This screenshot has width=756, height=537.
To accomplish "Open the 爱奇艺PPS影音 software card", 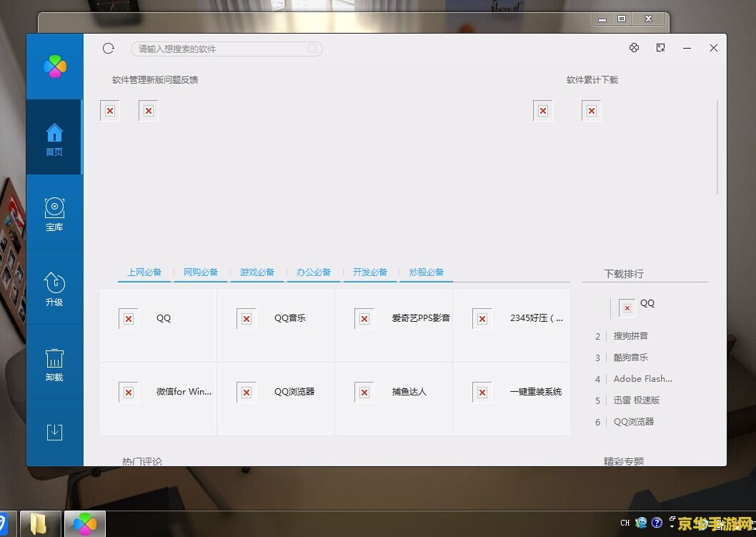I will 394,325.
